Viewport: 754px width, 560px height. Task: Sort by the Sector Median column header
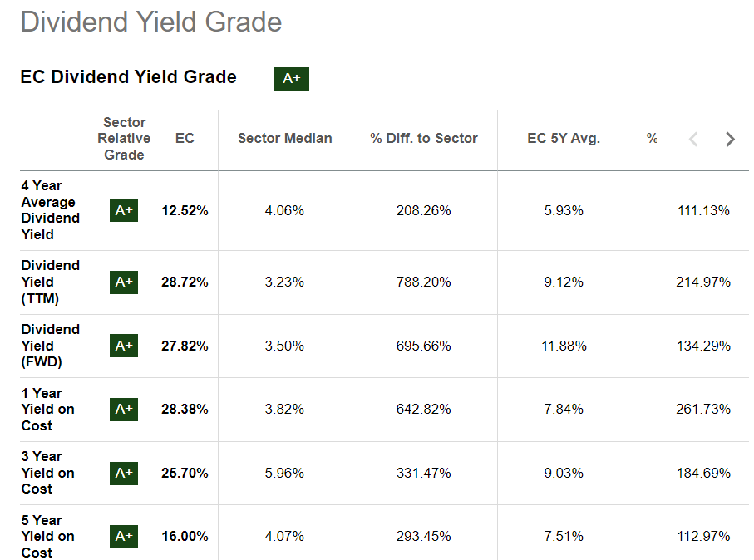coord(284,138)
